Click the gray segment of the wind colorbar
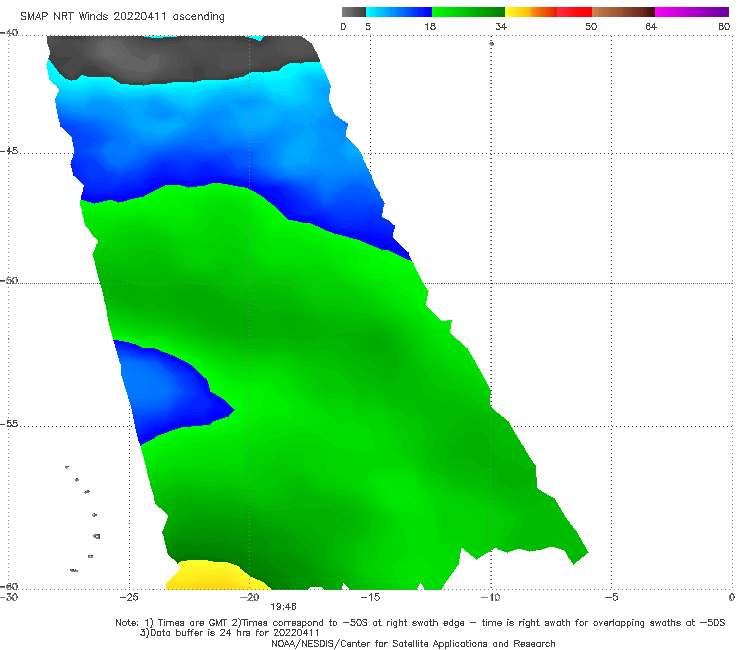740x650 pixels. click(353, 12)
